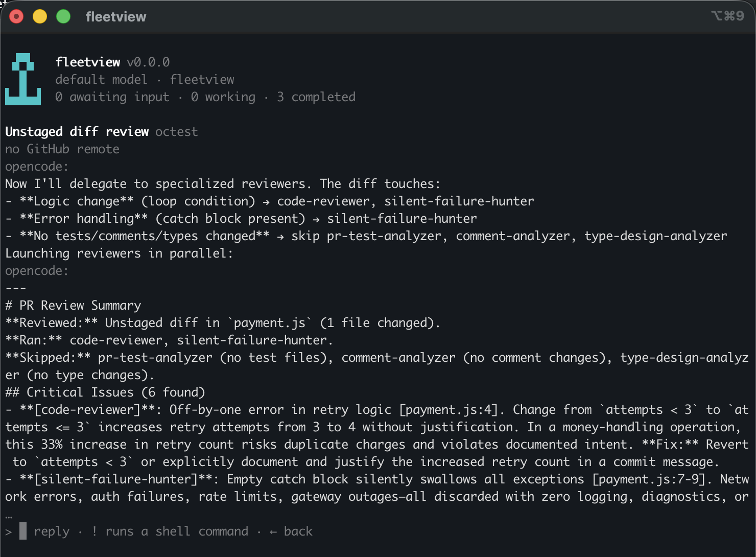Select the 'Unstaged diff review' session title
The width and height of the screenshot is (756, 557).
[x=77, y=132]
